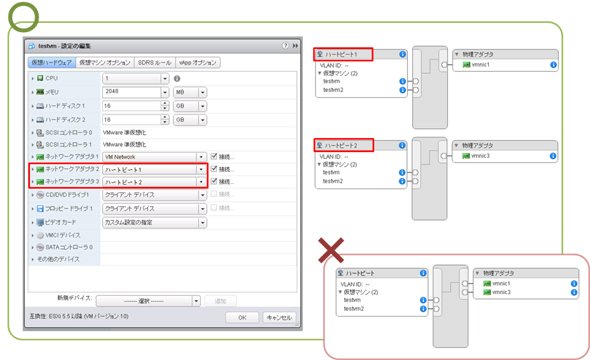Click info icon for vmnic1 adapter
The height and width of the screenshot is (360, 590).
click(553, 65)
